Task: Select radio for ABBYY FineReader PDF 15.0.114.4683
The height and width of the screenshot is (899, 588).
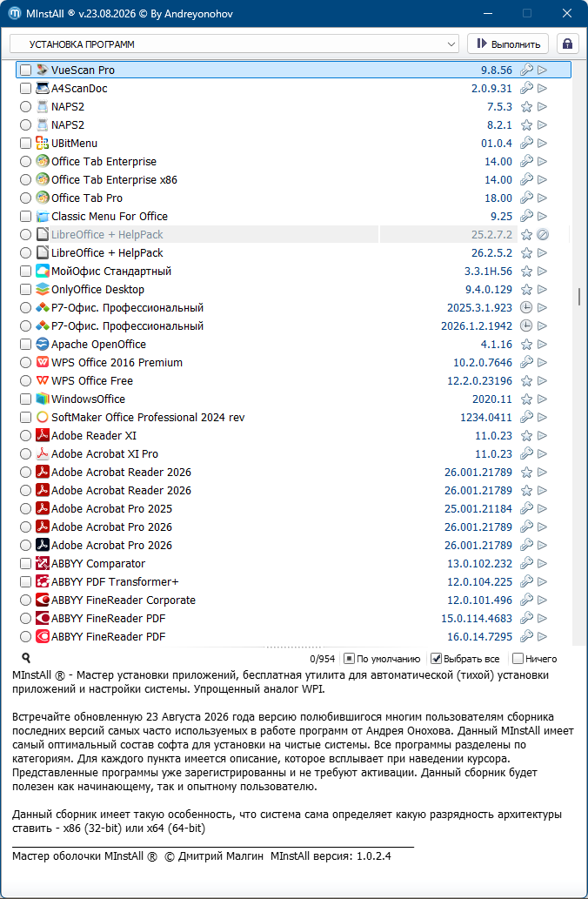Action: (25, 618)
